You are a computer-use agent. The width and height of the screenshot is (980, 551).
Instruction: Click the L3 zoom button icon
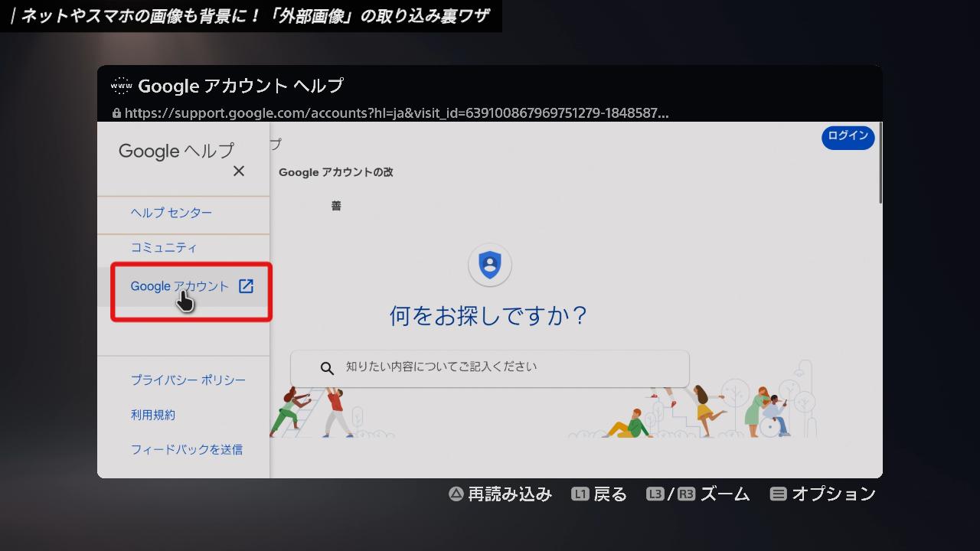655,494
